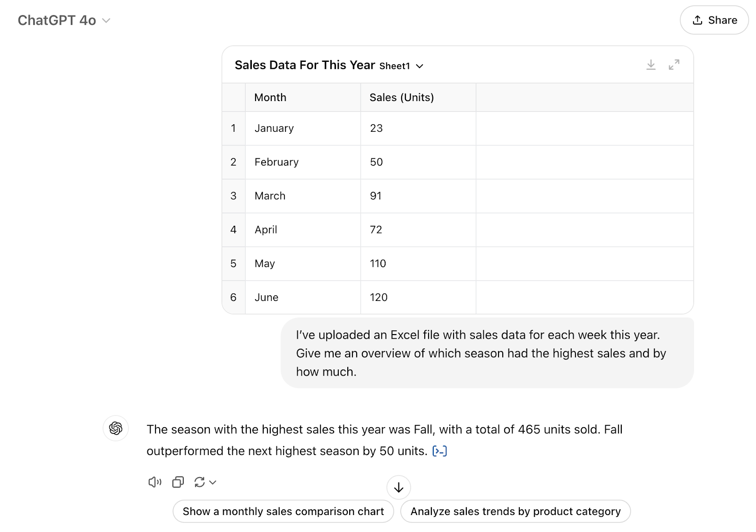This screenshot has width=756, height=532.
Task: Select the Sales (Units) column header
Action: click(x=401, y=97)
